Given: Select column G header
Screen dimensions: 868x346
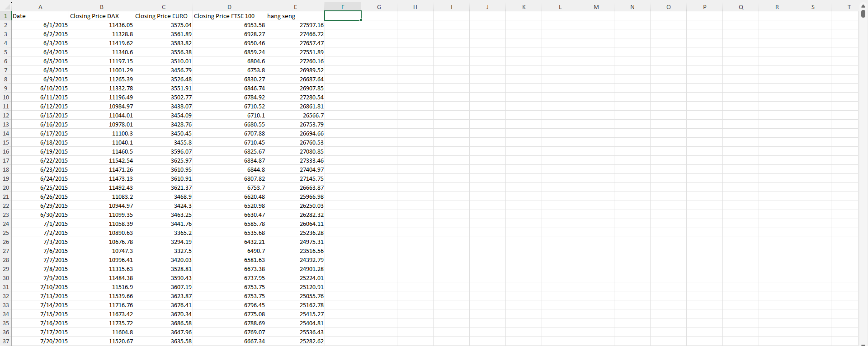Looking at the screenshot, I should pyautogui.click(x=379, y=7).
